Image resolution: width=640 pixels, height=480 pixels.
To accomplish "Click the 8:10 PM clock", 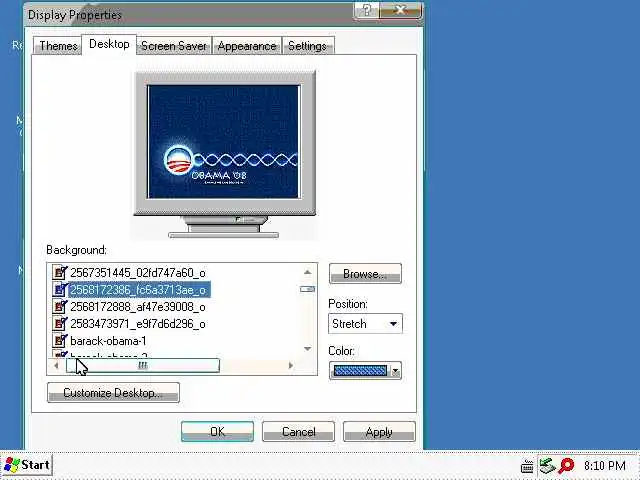I will [x=604, y=466].
